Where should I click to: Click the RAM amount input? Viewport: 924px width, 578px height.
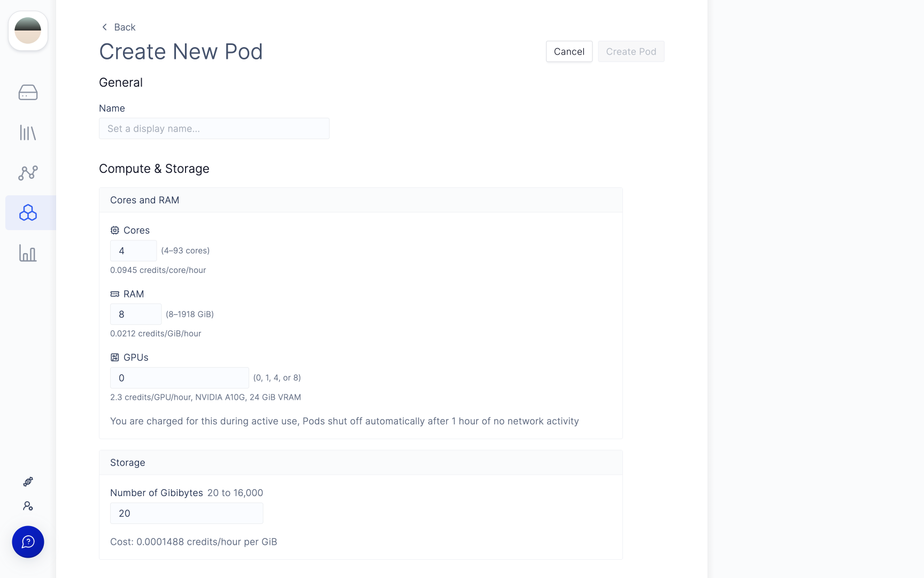click(136, 314)
